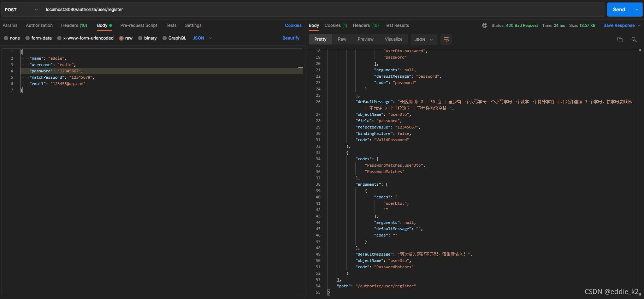Expand the Send button options arrow
The height and width of the screenshot is (299, 644).
pos(637,10)
